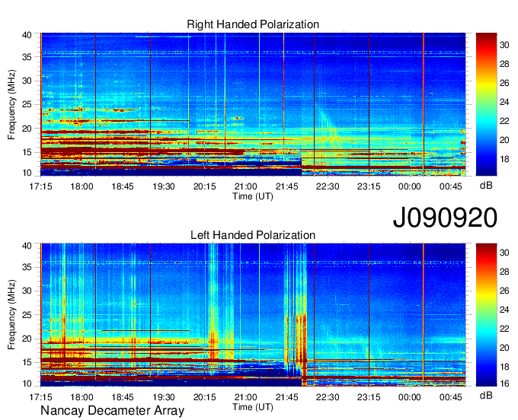Click 22:30 time tick under Right Handed plot
Screen dimensions: 518x420
click(328, 186)
